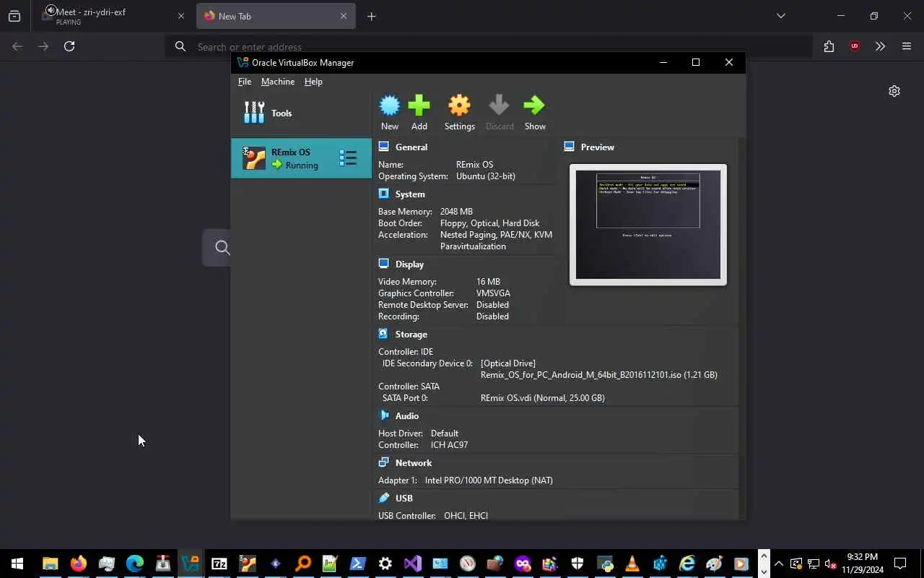Click the VM preview thumbnail
Screen dimensions: 924x578
[648, 225]
